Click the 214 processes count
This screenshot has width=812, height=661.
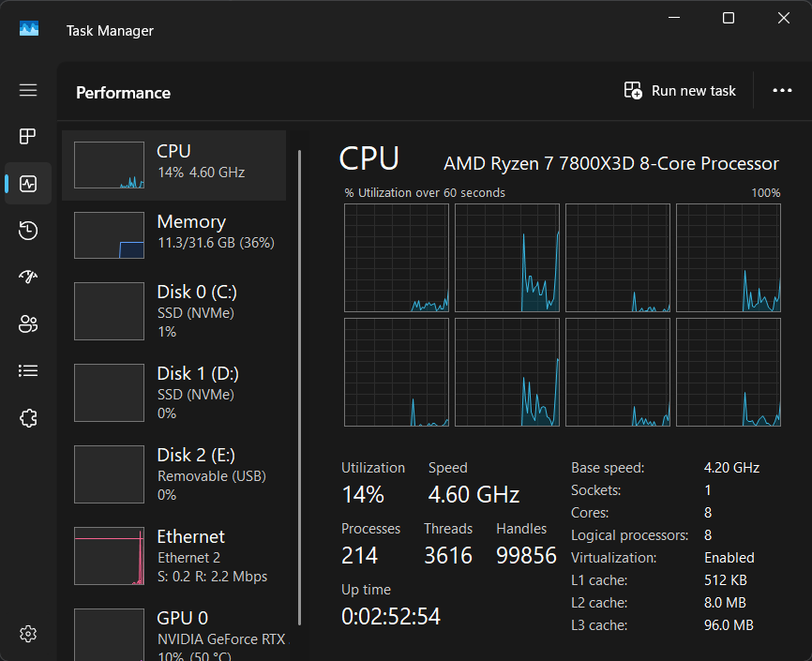359,555
